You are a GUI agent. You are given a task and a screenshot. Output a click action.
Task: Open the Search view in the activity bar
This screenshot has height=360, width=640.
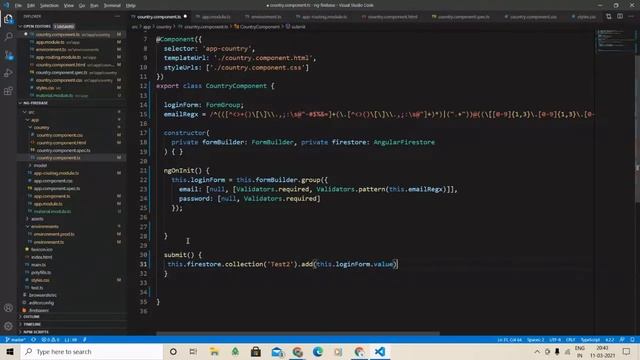[x=8, y=37]
